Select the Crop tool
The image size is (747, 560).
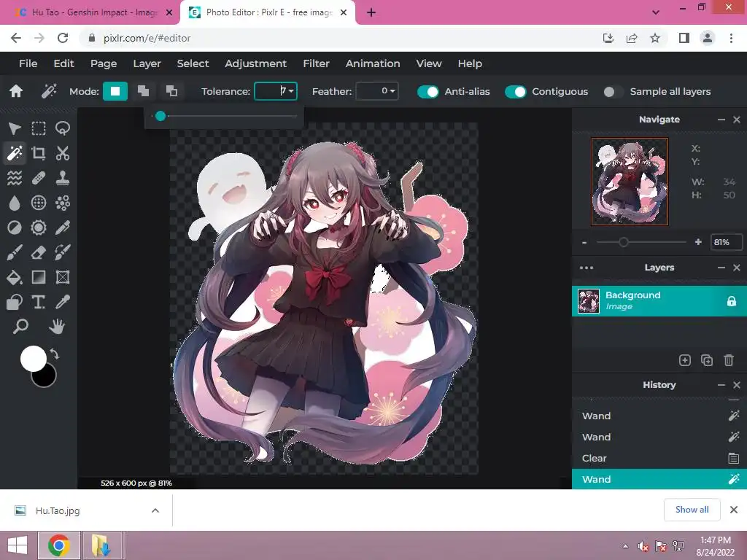[39, 153]
